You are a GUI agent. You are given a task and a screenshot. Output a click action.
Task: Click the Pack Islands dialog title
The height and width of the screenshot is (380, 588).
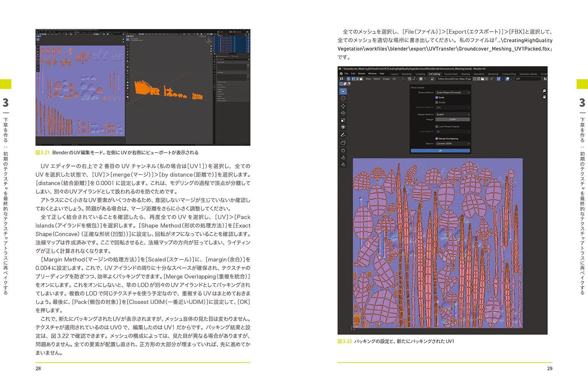[x=418, y=87]
